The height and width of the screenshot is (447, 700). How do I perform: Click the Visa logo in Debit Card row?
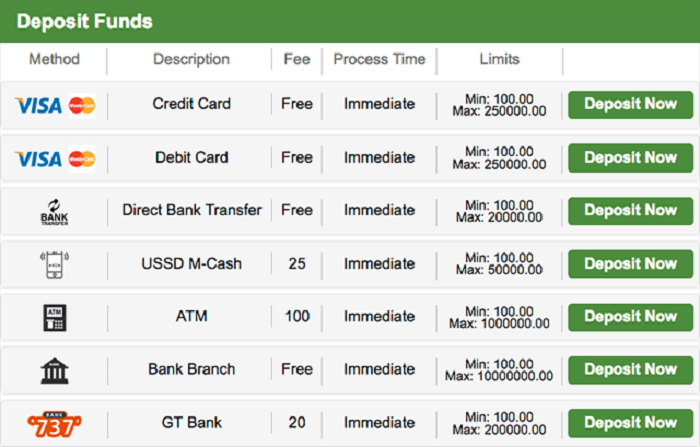[38, 158]
